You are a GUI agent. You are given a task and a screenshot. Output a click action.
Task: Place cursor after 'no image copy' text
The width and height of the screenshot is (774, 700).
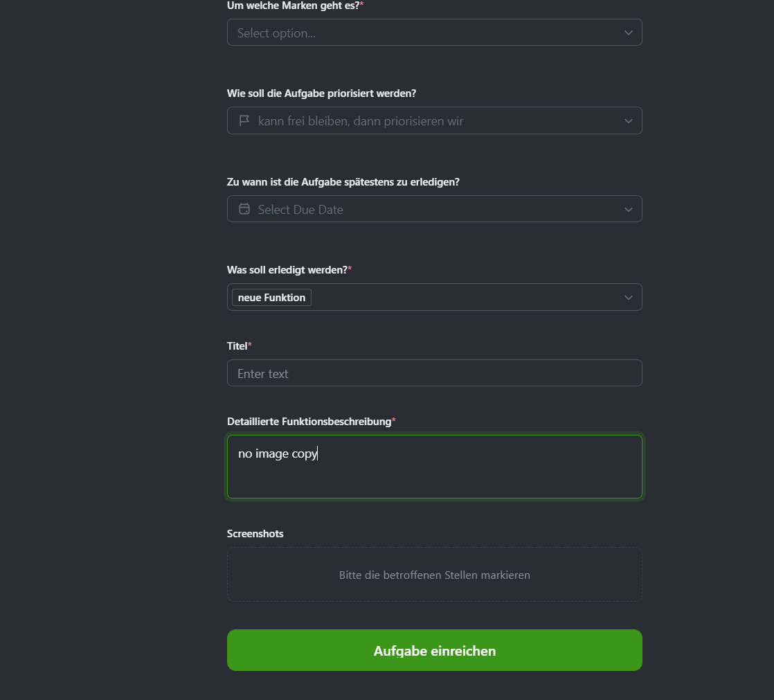(x=318, y=454)
